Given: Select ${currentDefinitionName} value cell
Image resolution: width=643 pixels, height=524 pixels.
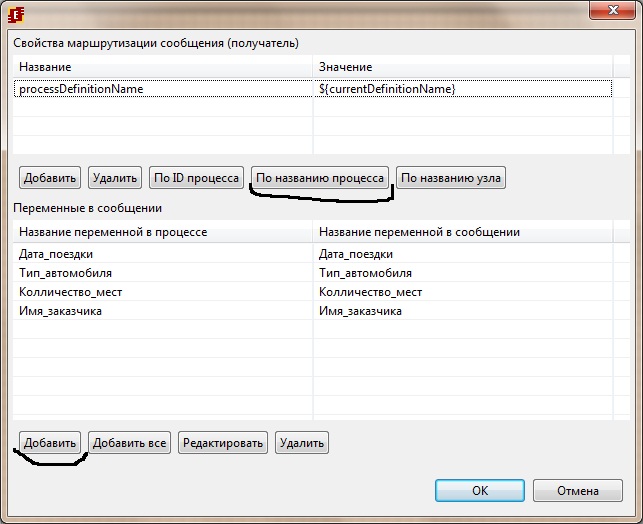Looking at the screenshot, I should (463, 89).
